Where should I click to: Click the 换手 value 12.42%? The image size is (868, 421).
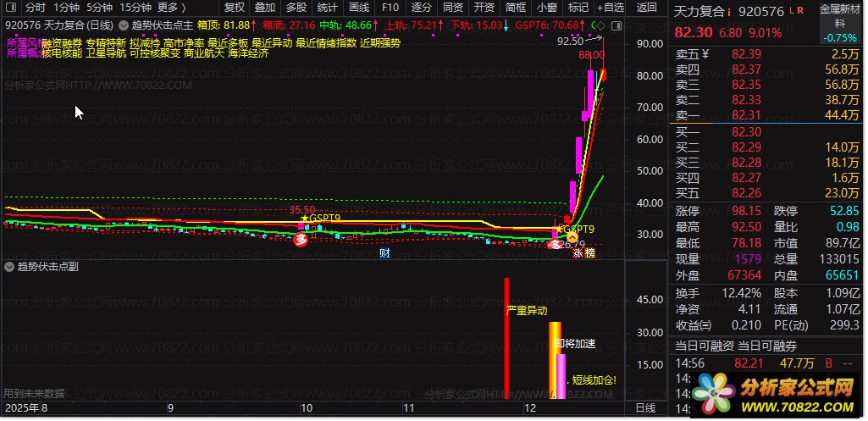[x=742, y=294]
